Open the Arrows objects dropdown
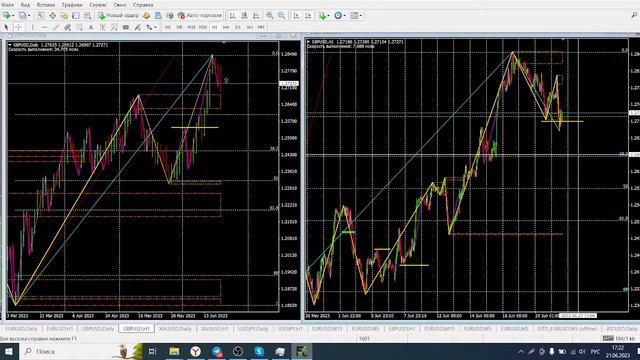The height and width of the screenshot is (360, 640). pyautogui.click(x=151, y=27)
